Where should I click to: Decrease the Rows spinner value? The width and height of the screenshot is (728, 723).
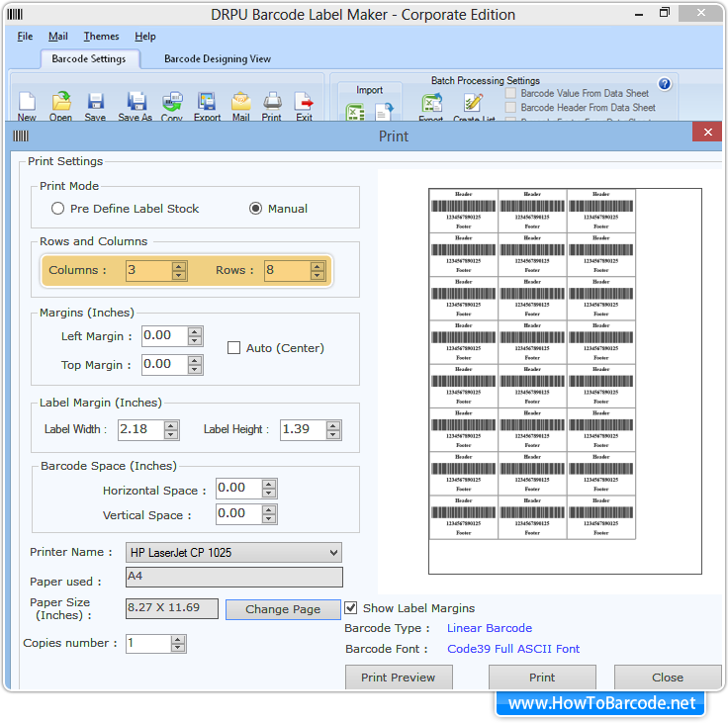click(318, 275)
